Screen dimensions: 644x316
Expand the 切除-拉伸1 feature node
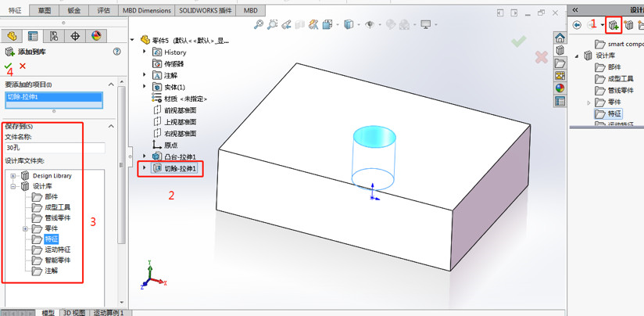[145, 168]
